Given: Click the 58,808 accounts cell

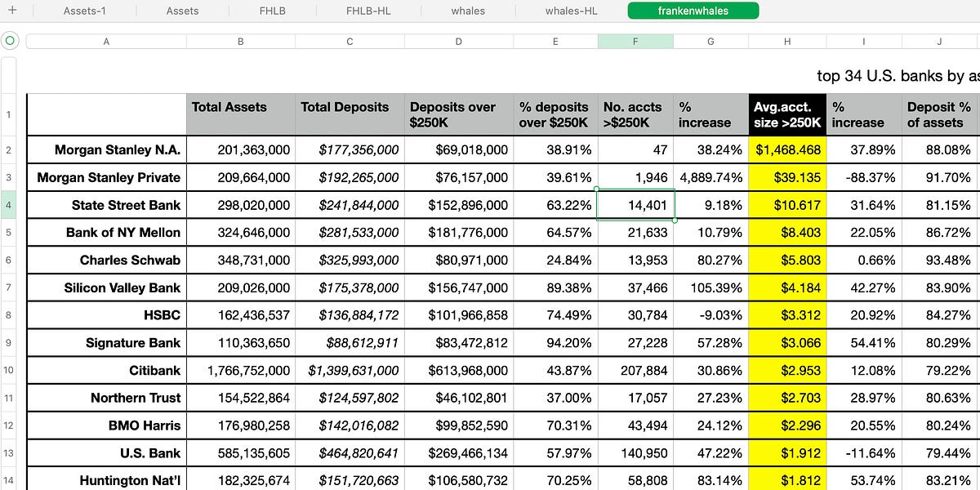Looking at the screenshot, I should click(635, 480).
